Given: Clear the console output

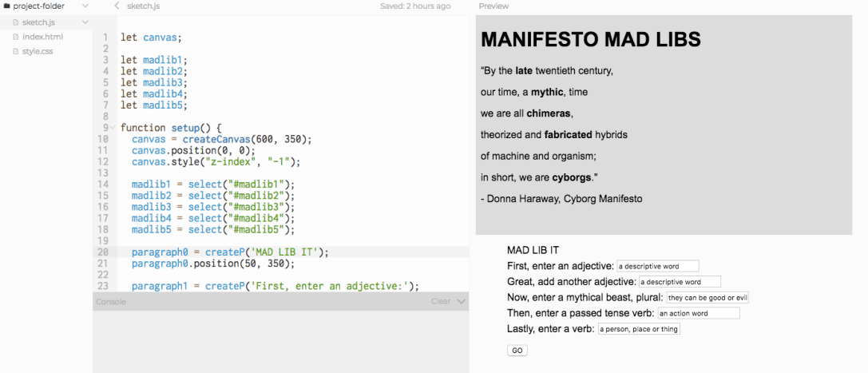Looking at the screenshot, I should 441,302.
